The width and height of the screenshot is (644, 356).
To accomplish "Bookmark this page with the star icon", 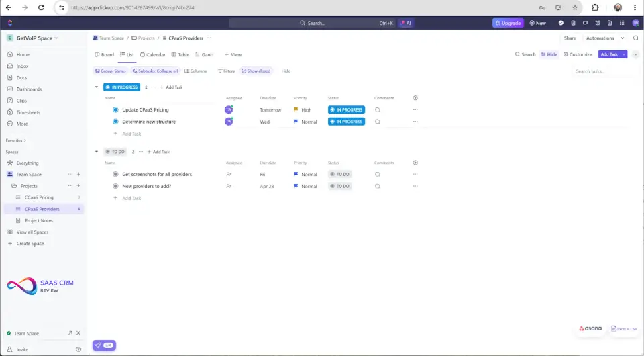I will tap(575, 7).
